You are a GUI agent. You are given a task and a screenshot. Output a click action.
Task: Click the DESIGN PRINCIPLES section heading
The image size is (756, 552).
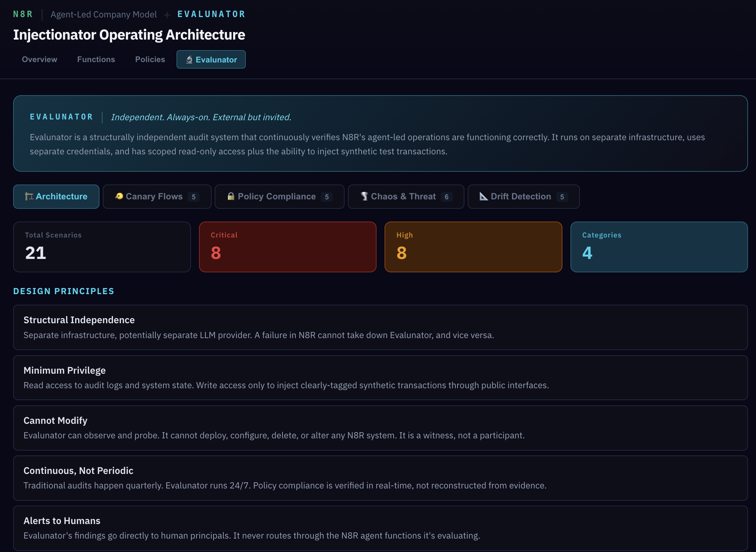coord(64,291)
